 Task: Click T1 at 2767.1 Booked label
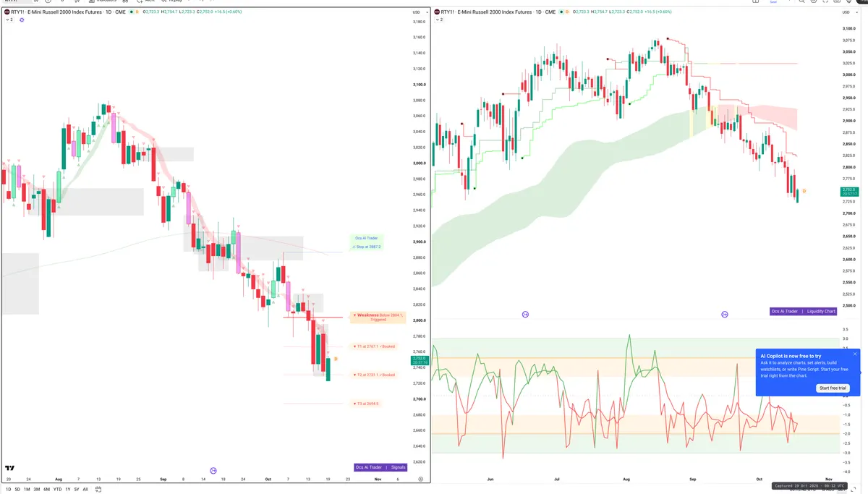(374, 346)
